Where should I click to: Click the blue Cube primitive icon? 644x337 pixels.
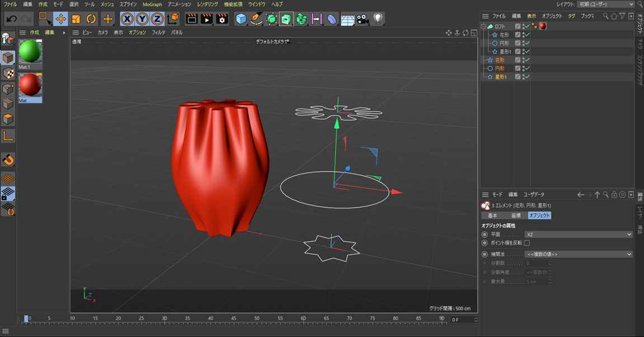241,19
